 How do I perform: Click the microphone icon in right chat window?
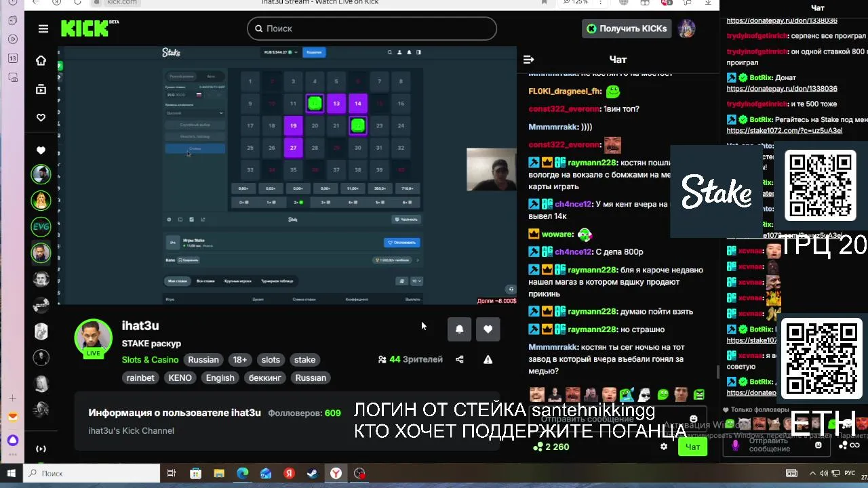click(x=735, y=445)
